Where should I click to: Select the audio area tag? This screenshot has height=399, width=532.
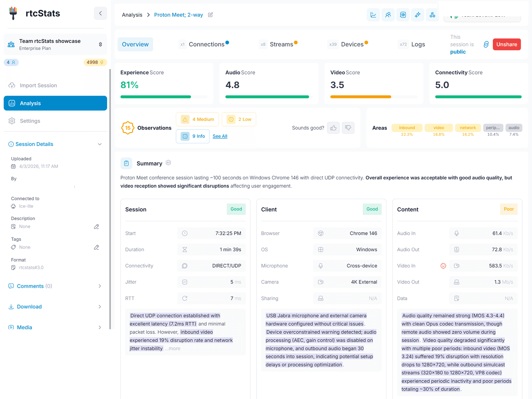click(x=514, y=128)
